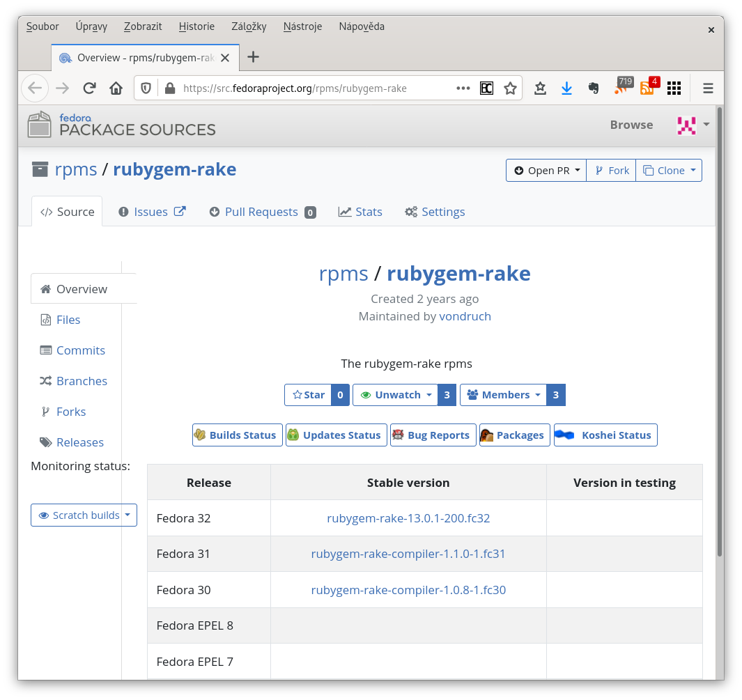Expand the Open PR dropdown
This screenshot has width=742, height=700.
pyautogui.click(x=546, y=170)
